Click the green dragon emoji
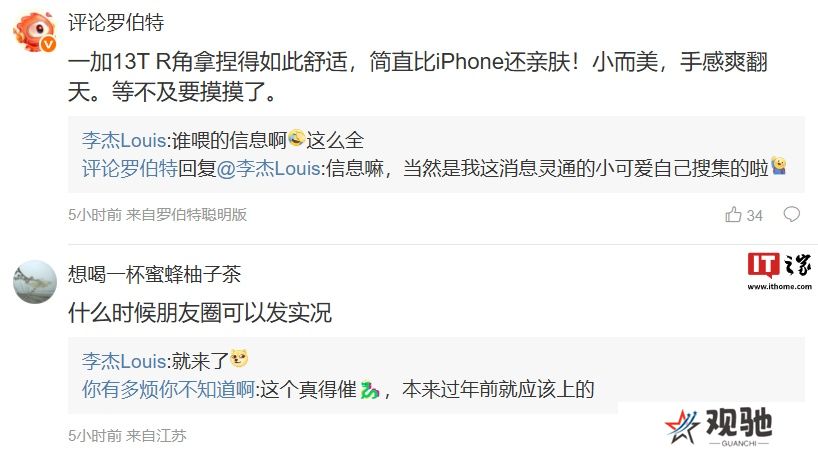This screenshot has height=452, width=818. point(369,389)
